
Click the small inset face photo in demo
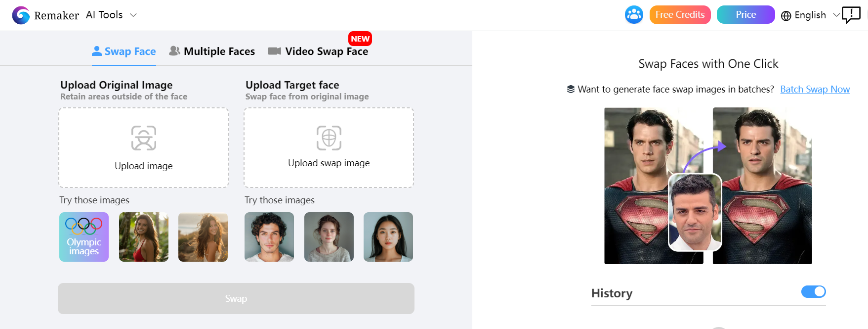695,212
